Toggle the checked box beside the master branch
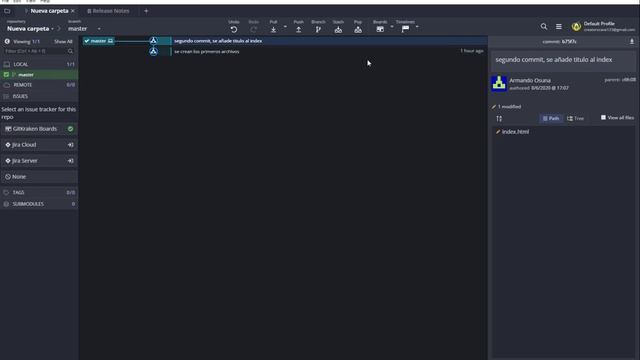640x360 pixels. point(6,75)
